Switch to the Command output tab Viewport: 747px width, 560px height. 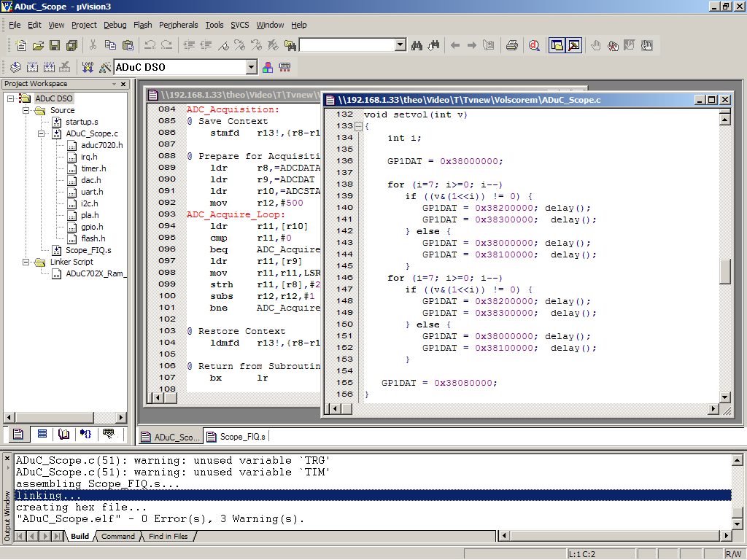[x=117, y=536]
